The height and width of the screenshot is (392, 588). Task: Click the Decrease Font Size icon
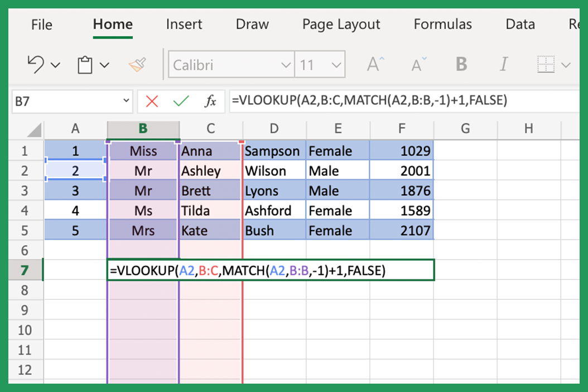[417, 63]
